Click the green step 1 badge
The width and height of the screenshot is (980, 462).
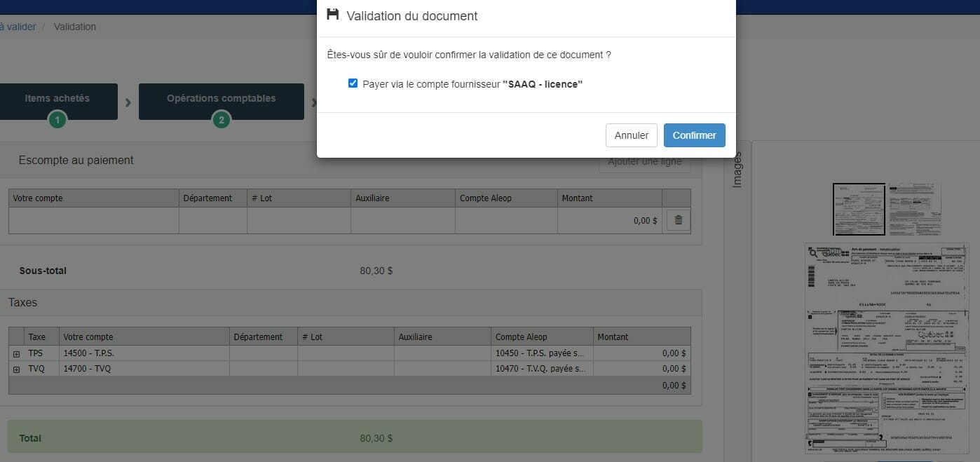point(57,120)
